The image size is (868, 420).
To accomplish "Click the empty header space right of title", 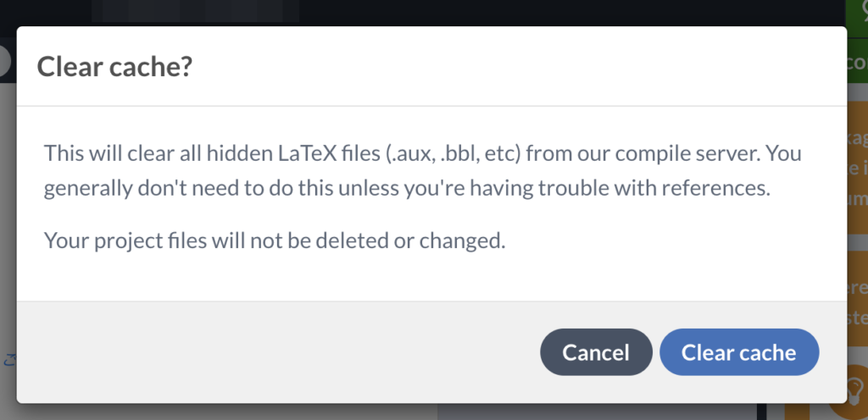I will click(x=509, y=67).
